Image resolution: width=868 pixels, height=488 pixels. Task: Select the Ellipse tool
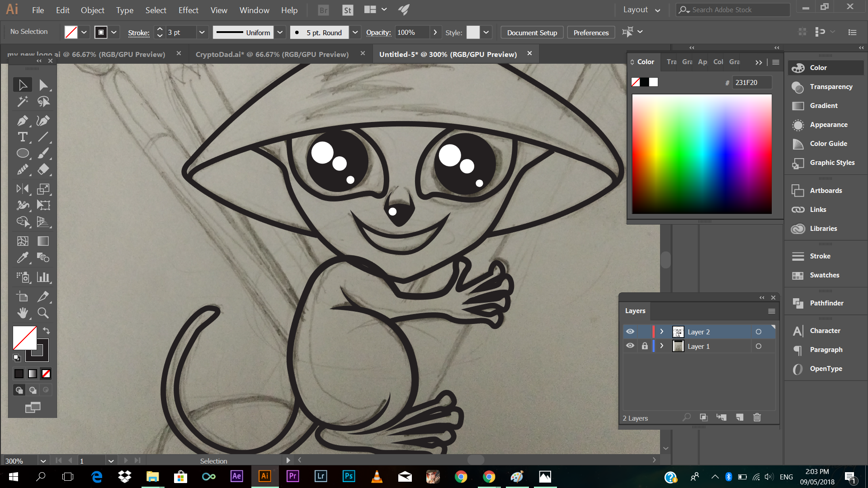[x=22, y=153]
